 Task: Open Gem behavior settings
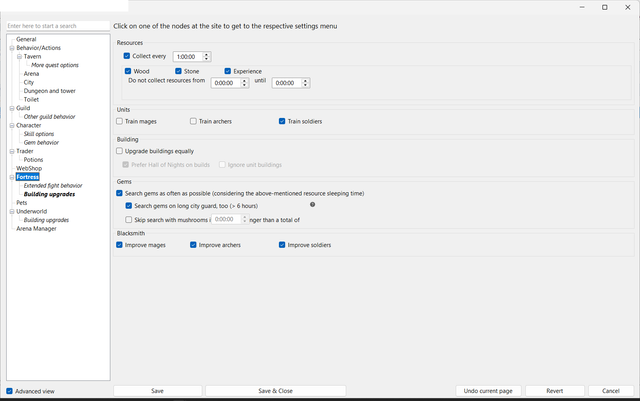(41, 143)
